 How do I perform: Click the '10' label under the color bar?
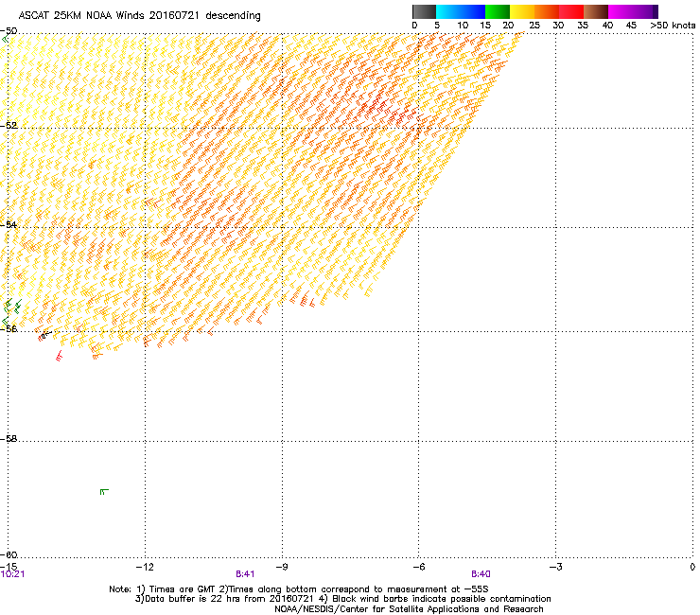tap(463, 26)
